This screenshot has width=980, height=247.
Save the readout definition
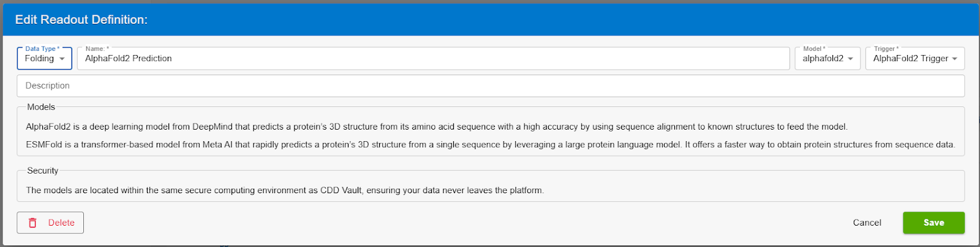933,223
